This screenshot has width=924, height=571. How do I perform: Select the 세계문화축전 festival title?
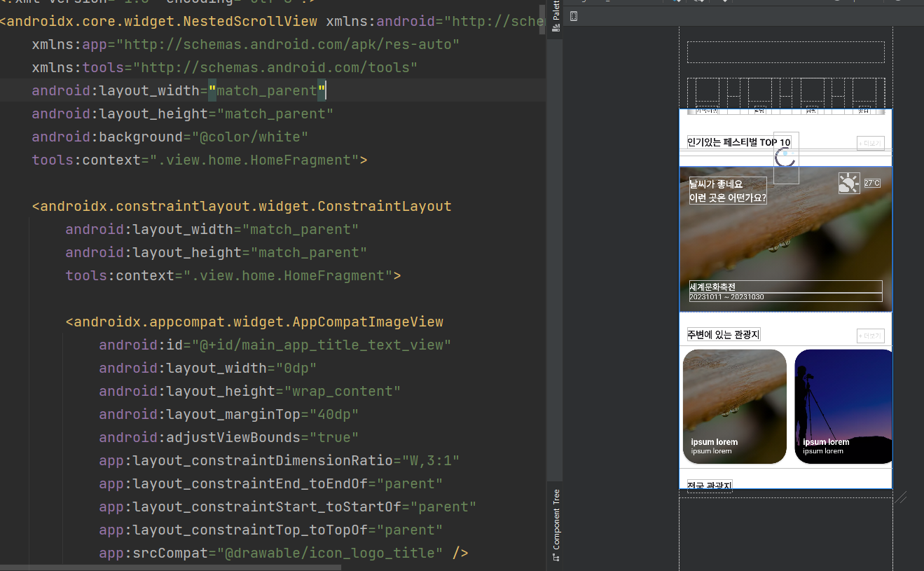[785, 287]
